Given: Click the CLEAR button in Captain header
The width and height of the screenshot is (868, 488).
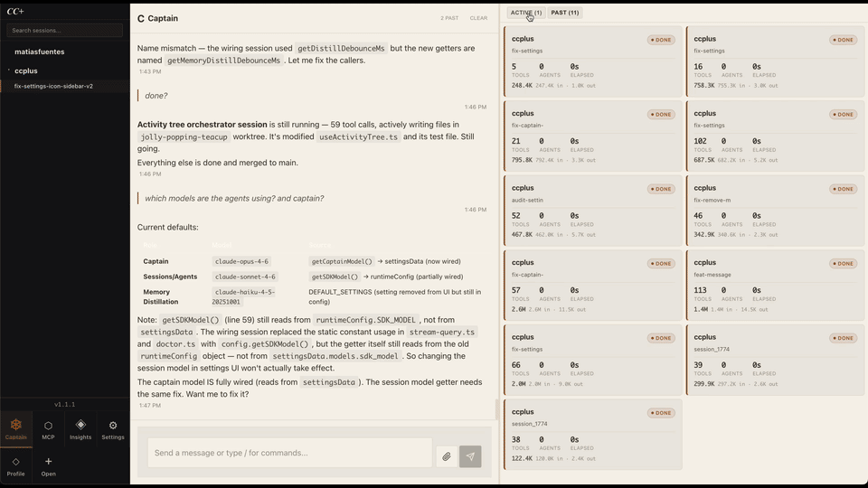Looking at the screenshot, I should coord(478,18).
